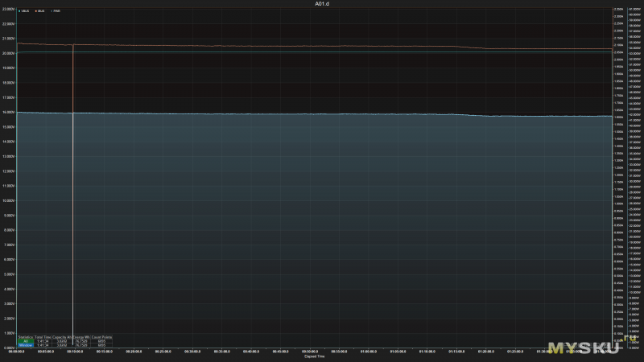Select the blue Window statistics row
Image resolution: width=644 pixels, height=362 pixels.
pyautogui.click(x=65, y=345)
